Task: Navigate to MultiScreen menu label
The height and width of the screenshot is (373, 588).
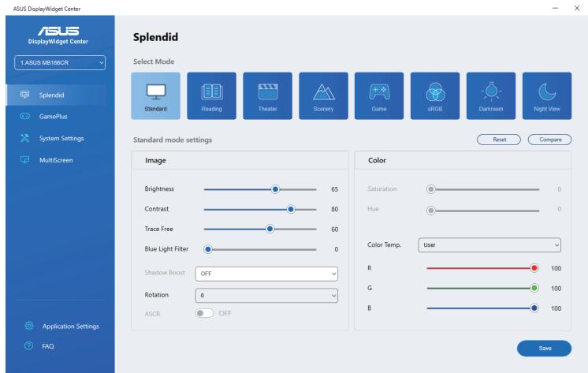Action: 56,160
